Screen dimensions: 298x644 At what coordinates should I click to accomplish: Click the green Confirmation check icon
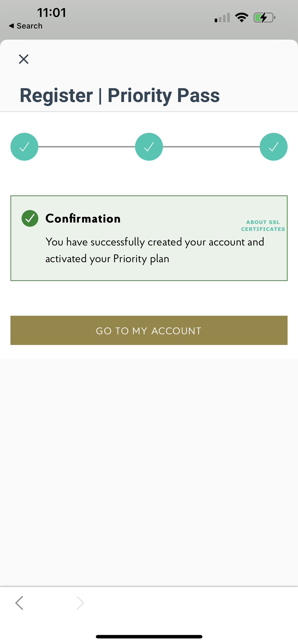pyautogui.click(x=30, y=219)
